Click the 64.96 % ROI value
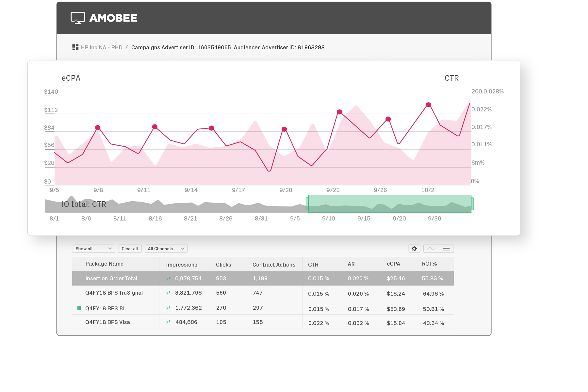The width and height of the screenshot is (588, 392). (433, 294)
